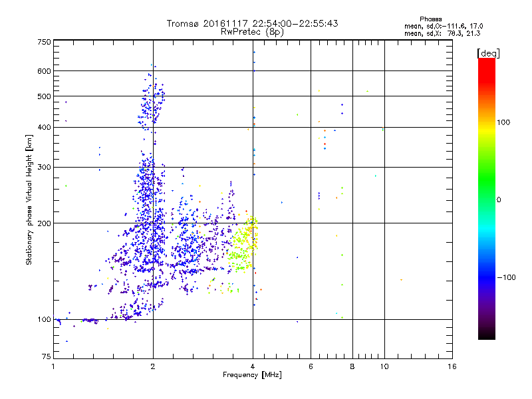This screenshot has width=532, height=399.
Task: Click the '0' colorbar tick label
Action: pyautogui.click(x=499, y=200)
